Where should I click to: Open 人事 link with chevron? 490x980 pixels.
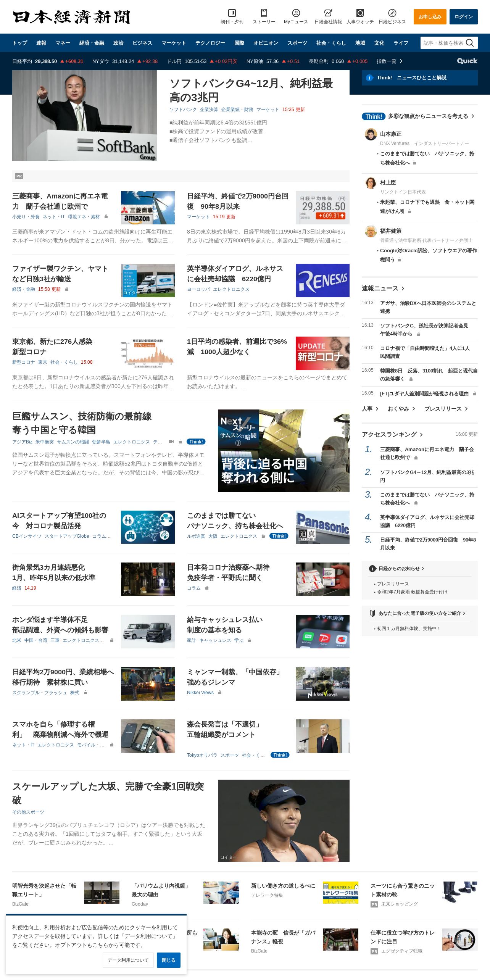[x=370, y=409]
